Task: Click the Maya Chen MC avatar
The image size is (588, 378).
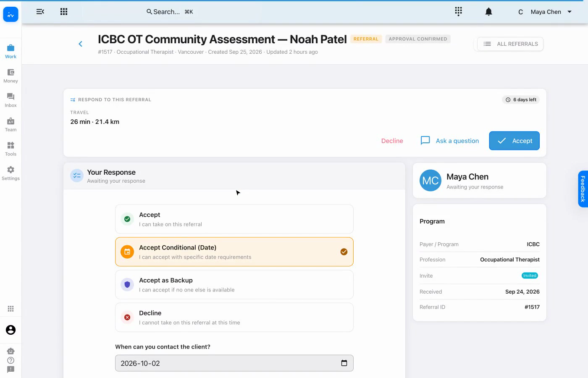Action: (x=430, y=181)
